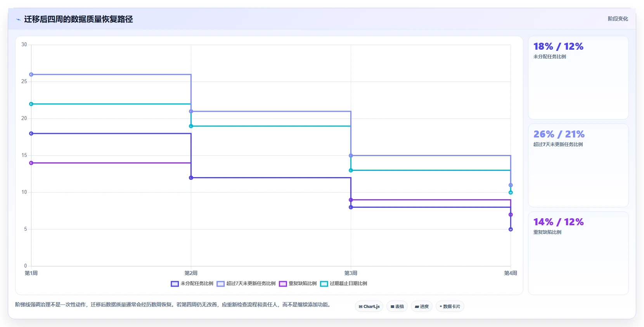This screenshot has width=644, height=327.
Task: Click the 第3周 x-axis label
Action: (351, 273)
